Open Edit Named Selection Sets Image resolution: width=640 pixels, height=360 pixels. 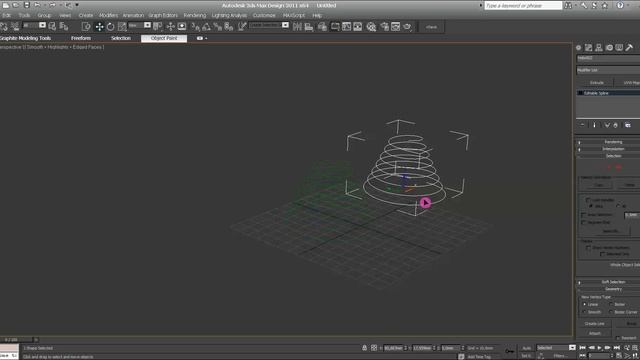tap(242, 27)
